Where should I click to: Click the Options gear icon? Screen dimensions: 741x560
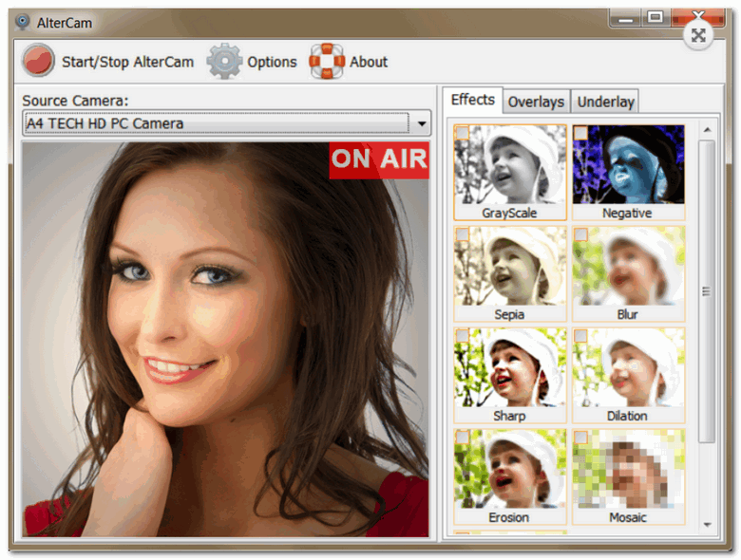click(x=224, y=61)
